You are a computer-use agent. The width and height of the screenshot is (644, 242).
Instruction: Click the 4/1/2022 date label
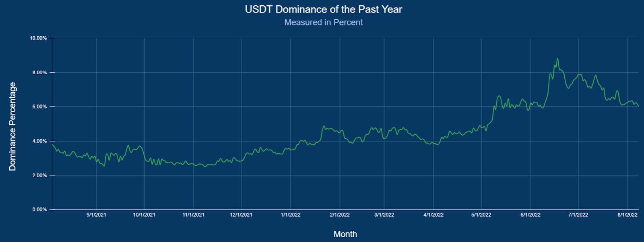click(433, 215)
